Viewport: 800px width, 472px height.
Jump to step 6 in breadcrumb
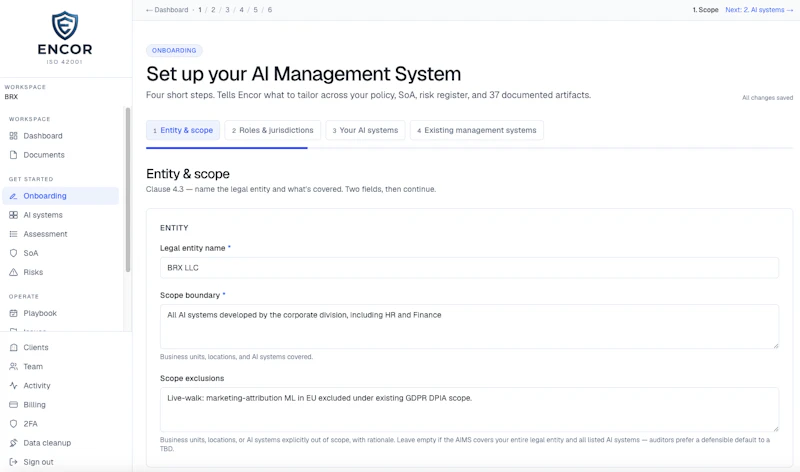click(x=270, y=10)
